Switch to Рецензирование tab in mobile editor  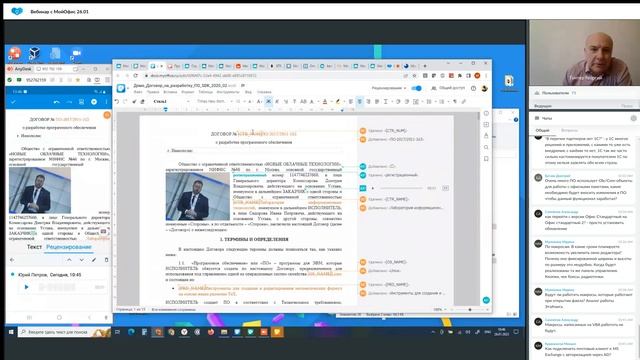pyautogui.click(x=69, y=247)
